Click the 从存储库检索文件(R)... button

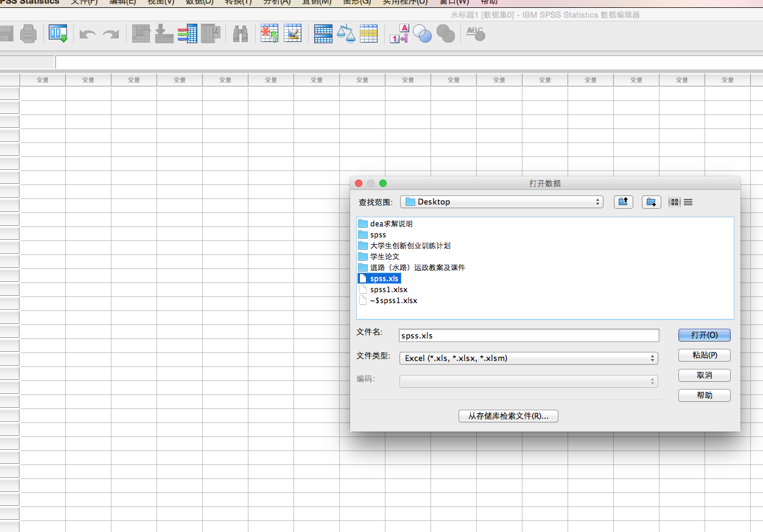click(x=508, y=416)
